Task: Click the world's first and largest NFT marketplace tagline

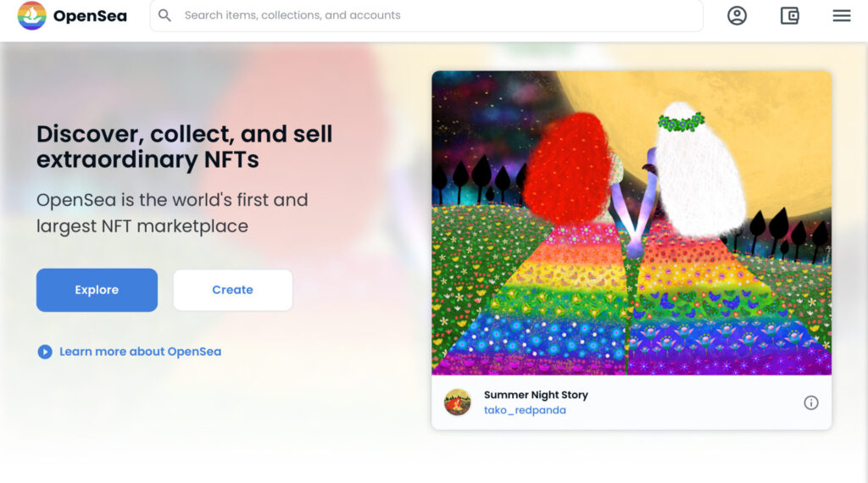Action: [172, 213]
